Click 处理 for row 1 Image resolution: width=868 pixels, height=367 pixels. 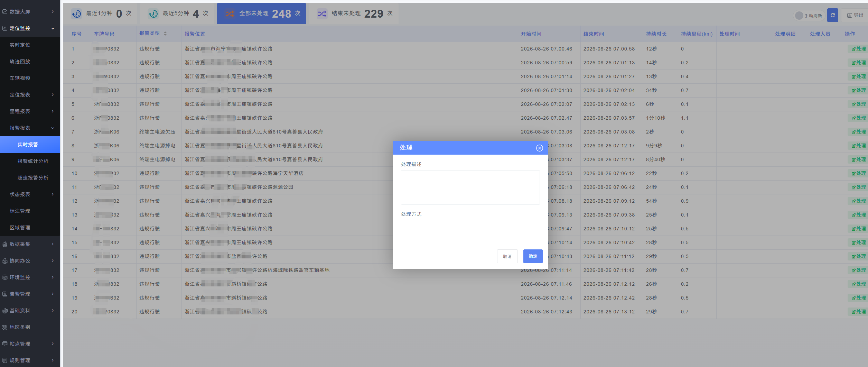point(858,49)
